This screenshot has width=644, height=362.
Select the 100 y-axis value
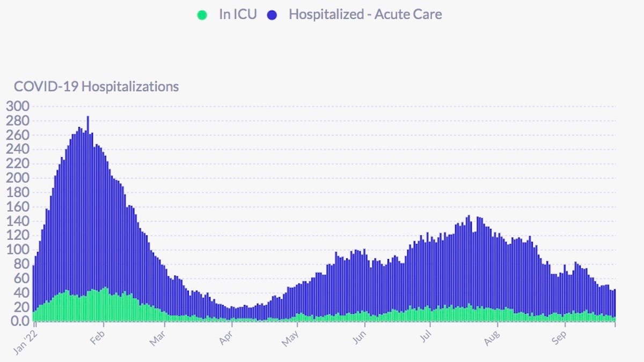pos(18,250)
